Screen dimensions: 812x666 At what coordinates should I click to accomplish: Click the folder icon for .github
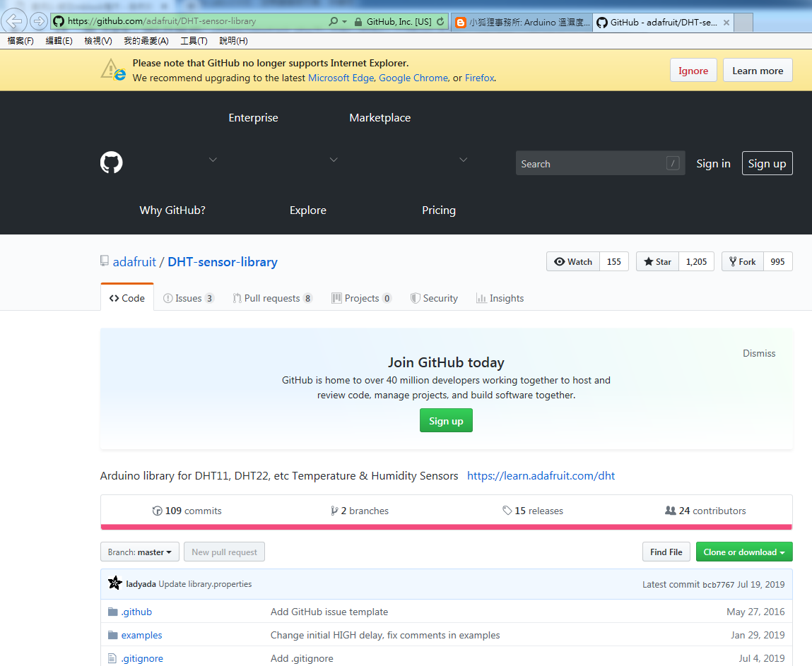112,612
